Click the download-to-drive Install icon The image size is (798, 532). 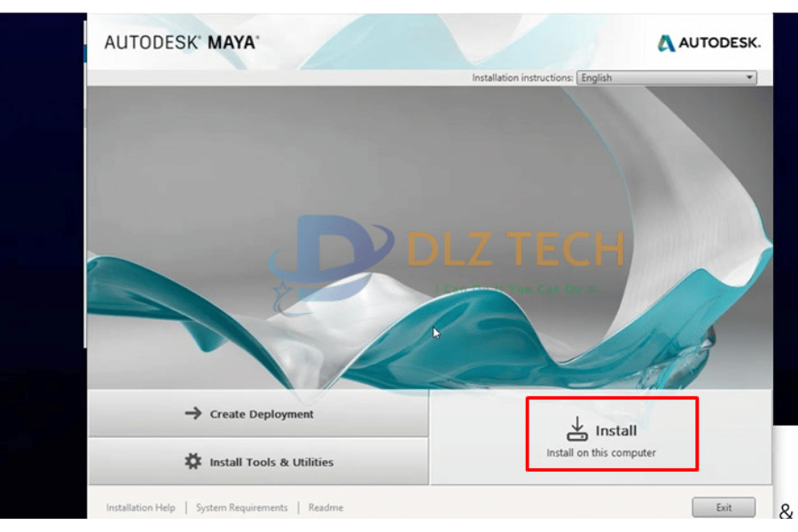click(577, 428)
